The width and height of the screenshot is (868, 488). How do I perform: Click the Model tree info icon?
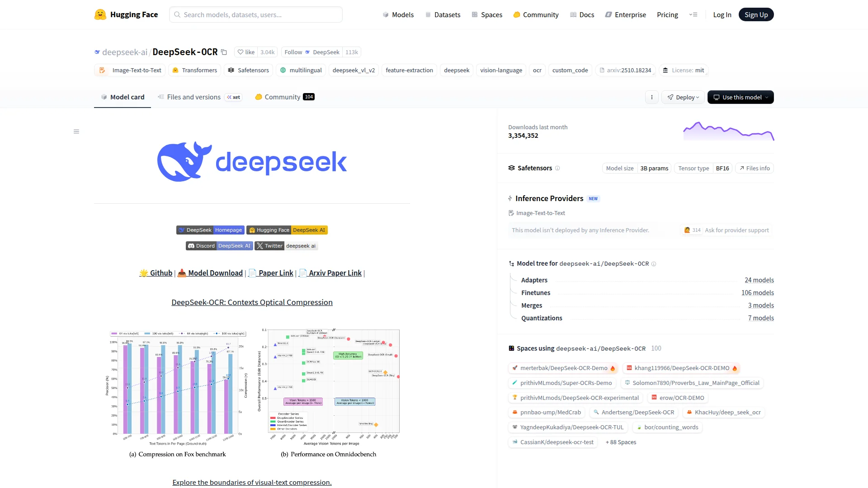(x=655, y=264)
